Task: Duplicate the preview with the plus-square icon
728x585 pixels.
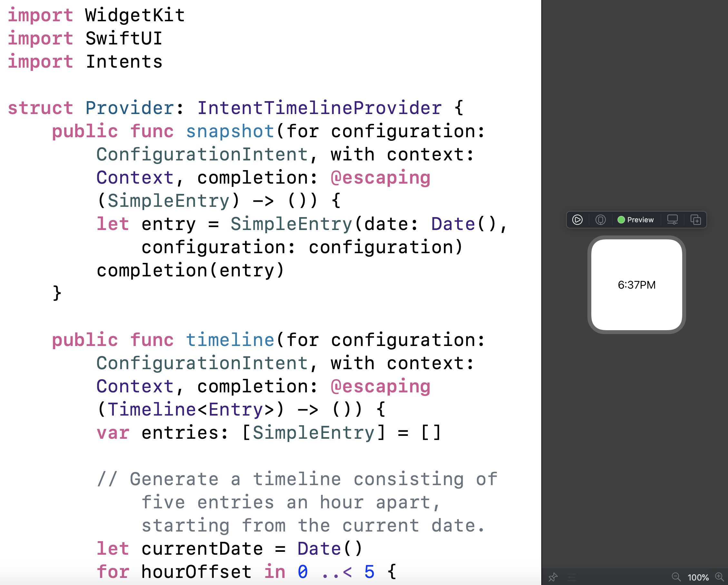Action: [x=695, y=220]
